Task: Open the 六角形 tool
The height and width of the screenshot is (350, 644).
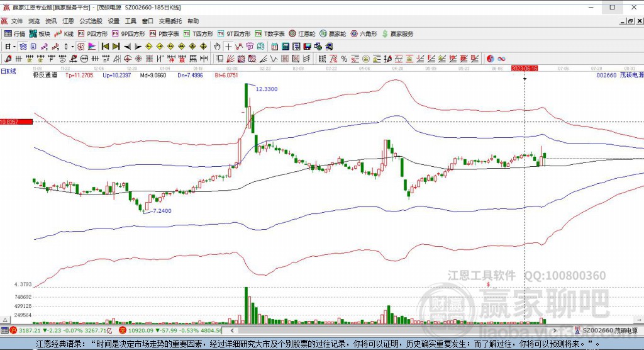Action: (x=364, y=34)
